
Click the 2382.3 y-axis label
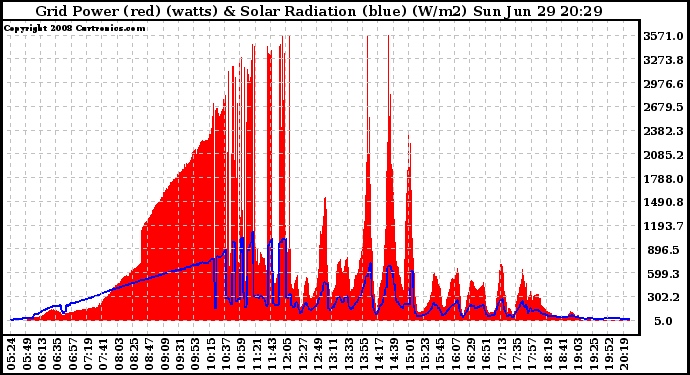click(x=663, y=131)
